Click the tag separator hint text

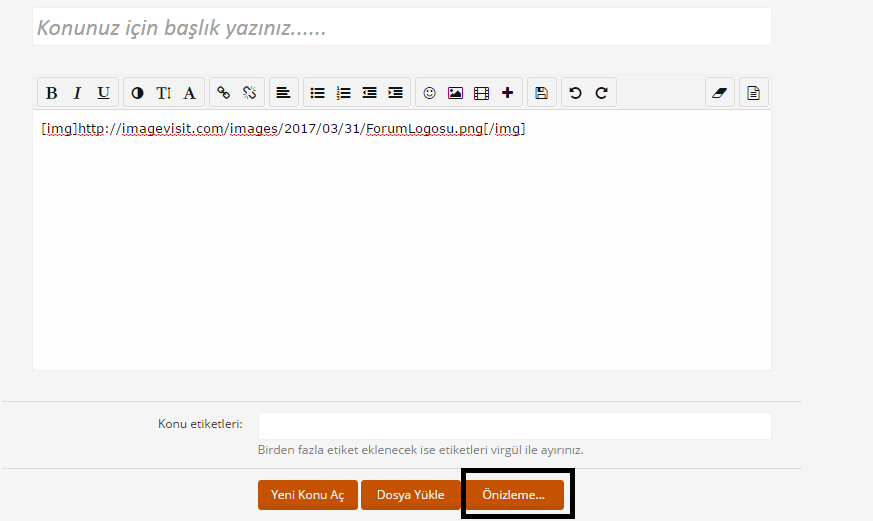[420, 450]
